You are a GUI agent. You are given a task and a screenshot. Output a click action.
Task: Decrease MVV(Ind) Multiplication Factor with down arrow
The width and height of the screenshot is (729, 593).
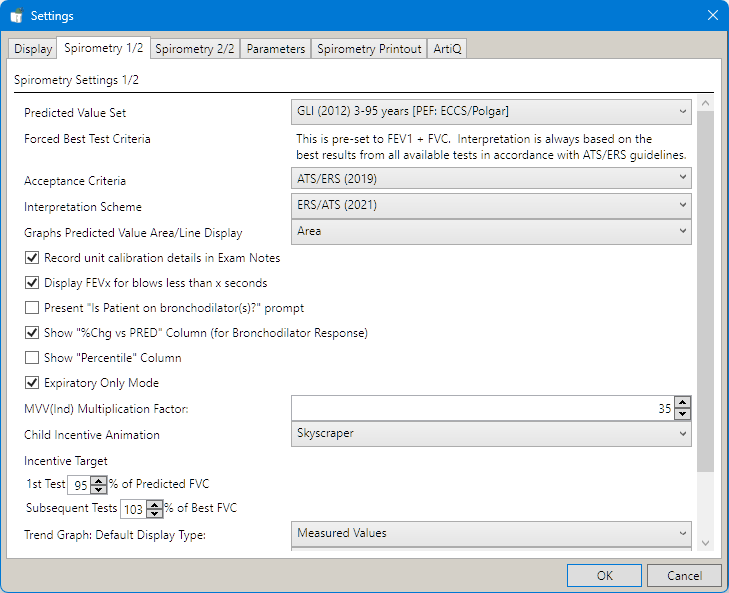pos(682,414)
